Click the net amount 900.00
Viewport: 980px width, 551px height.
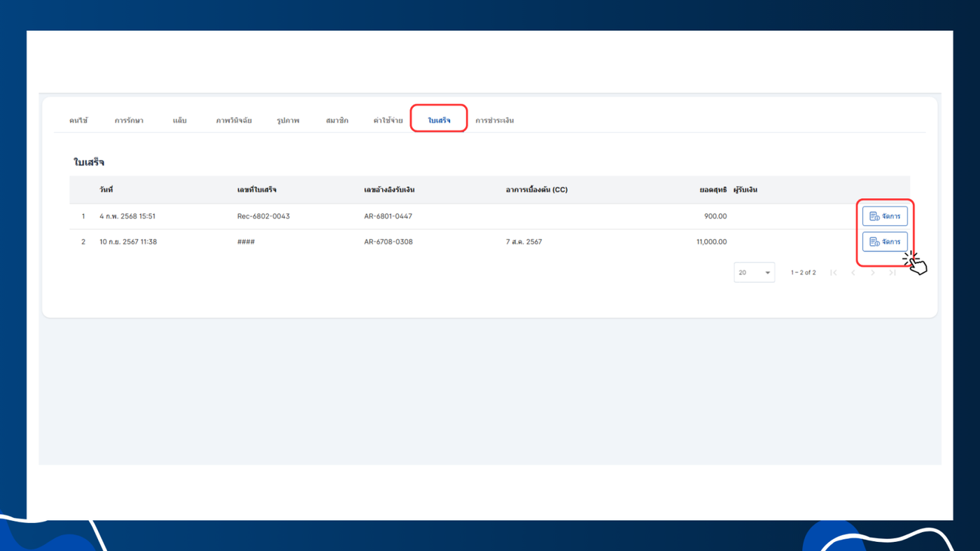tap(715, 216)
